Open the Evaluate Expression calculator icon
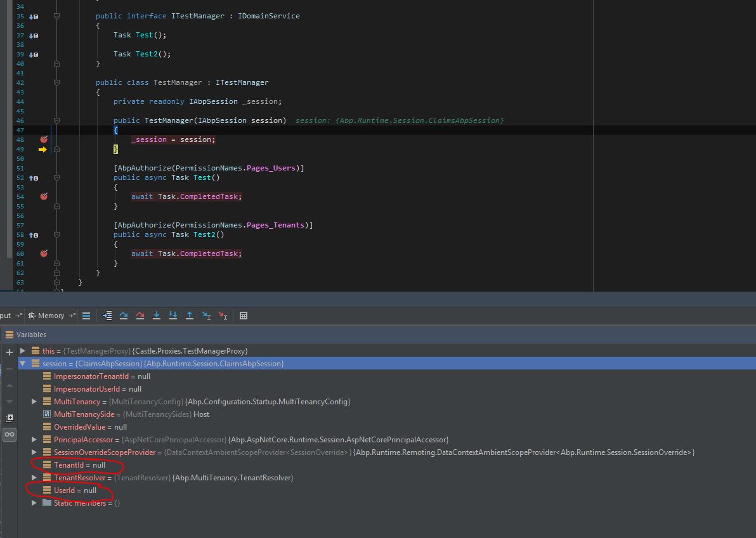This screenshot has width=756, height=538. coord(243,315)
